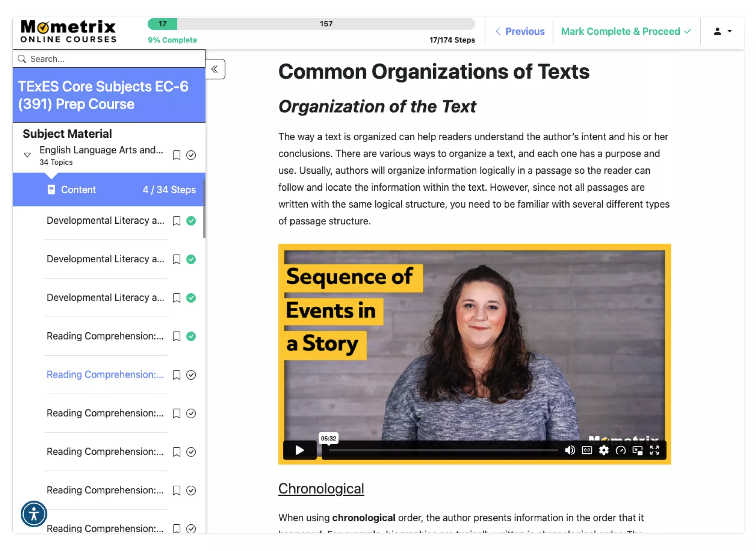Bookmark the blue highlighted Reading Comprehension topic
Viewport: 756px width, 551px height.
point(177,375)
